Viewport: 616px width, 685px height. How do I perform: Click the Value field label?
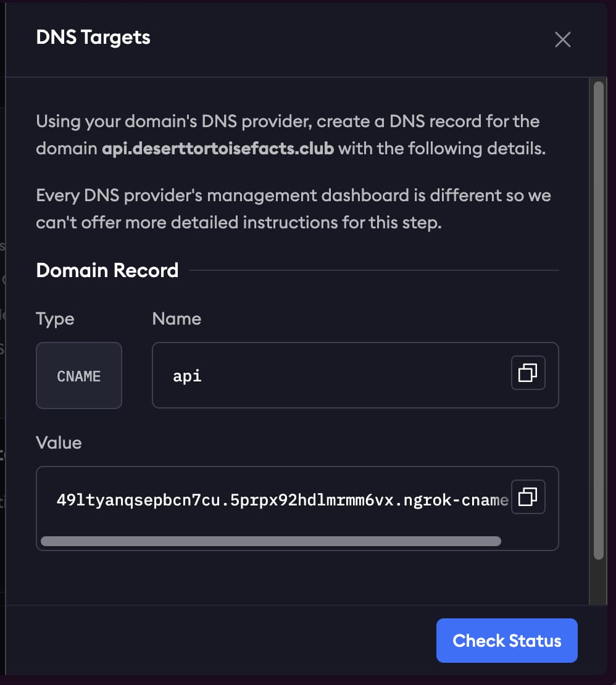tap(59, 442)
